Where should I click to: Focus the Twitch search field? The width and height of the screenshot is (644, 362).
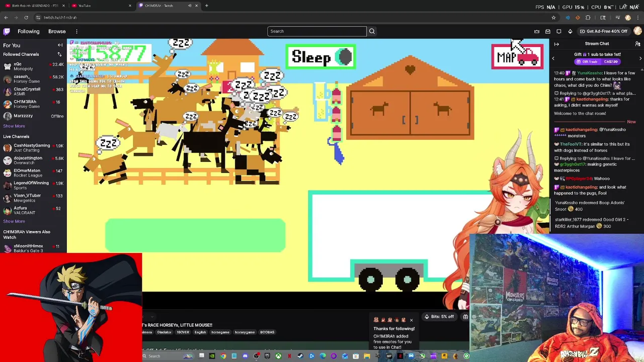[317, 31]
